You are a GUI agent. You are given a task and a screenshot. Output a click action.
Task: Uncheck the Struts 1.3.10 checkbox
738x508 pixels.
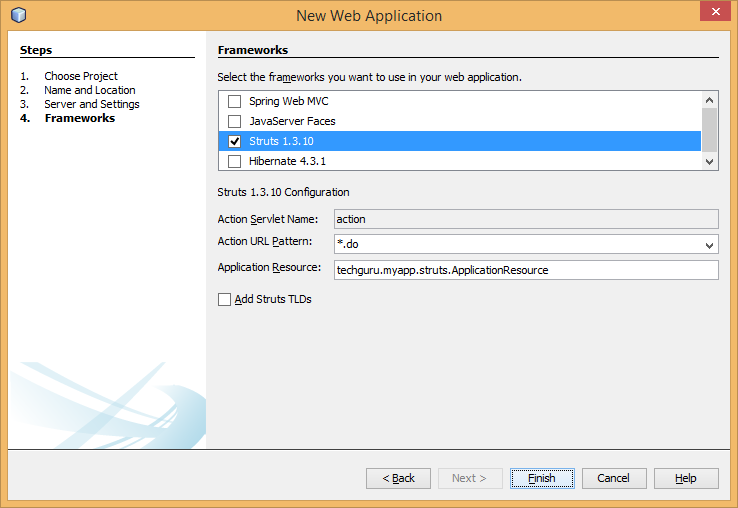point(234,141)
